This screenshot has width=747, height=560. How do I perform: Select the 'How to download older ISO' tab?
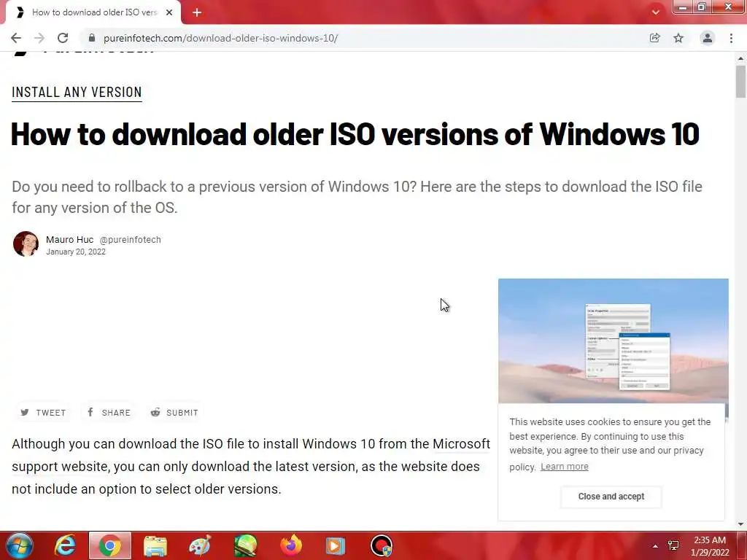94,12
